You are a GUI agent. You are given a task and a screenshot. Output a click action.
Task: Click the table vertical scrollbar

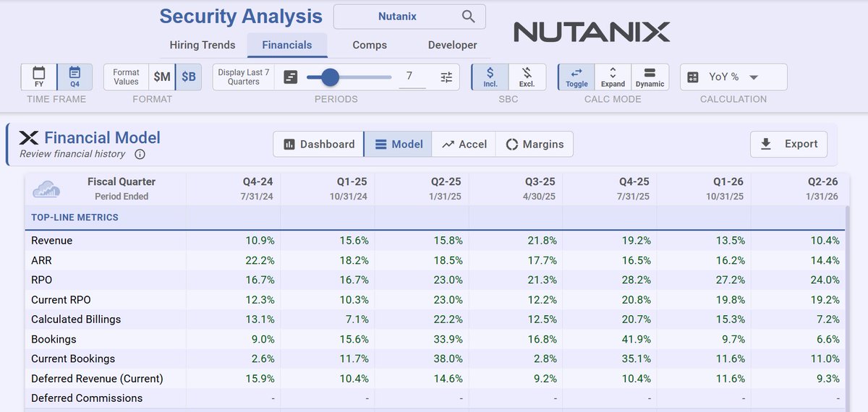(847, 307)
